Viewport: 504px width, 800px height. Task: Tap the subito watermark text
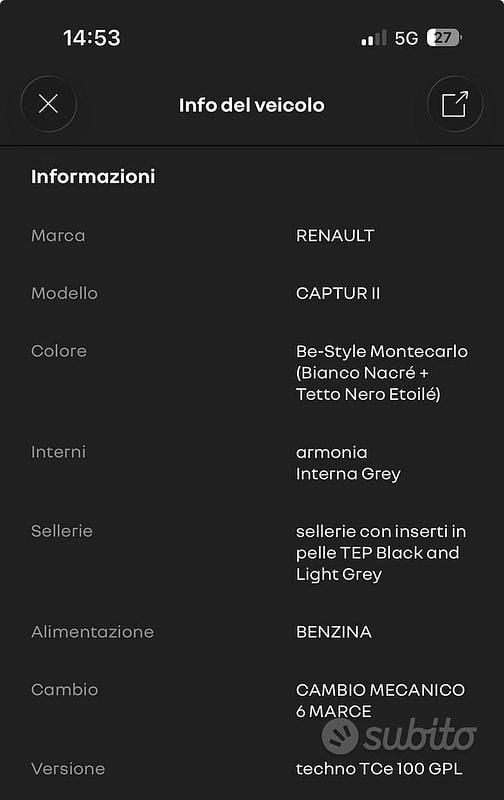click(420, 734)
